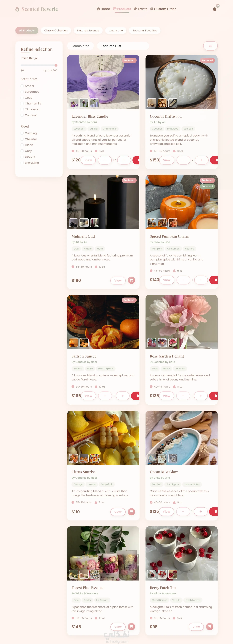Tick the Cinnamon scent checkbox
Viewport: 233px width, 644px height.
tap(22, 109)
